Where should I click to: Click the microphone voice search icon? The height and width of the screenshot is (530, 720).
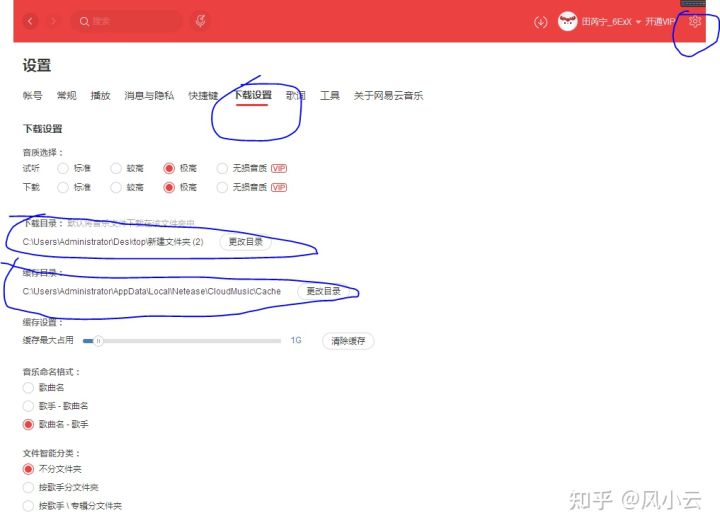click(200, 21)
